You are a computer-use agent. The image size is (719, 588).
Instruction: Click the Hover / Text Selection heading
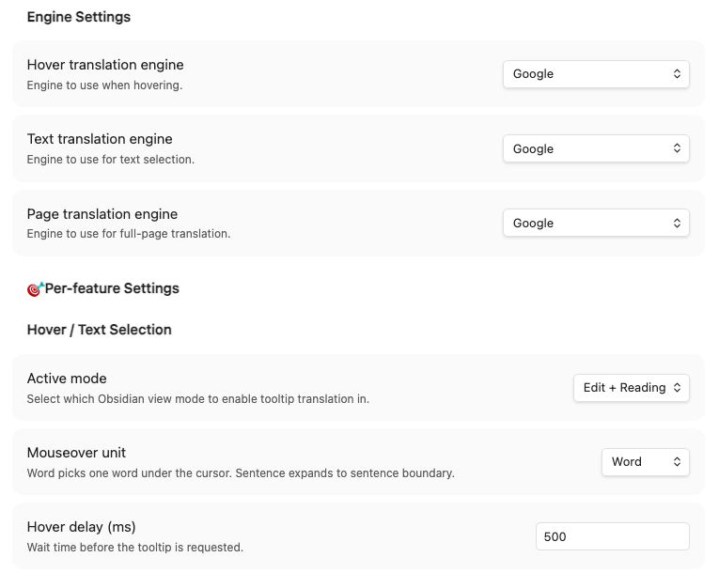click(99, 330)
